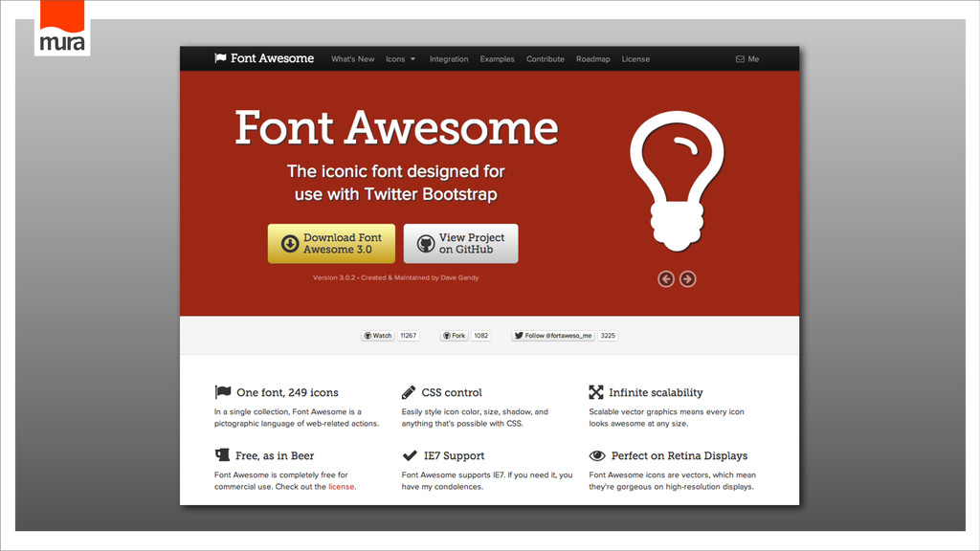Click fullscreen arrows icon beside Infinite scalability
This screenshot has width=980, height=551.
coord(595,391)
